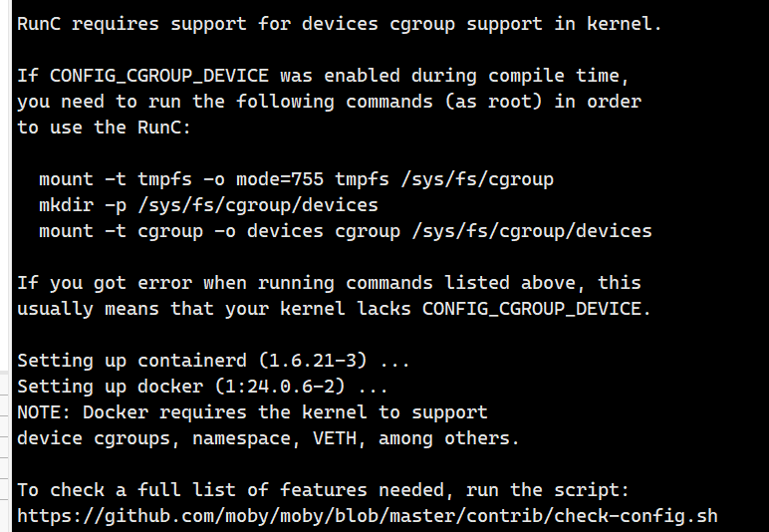Click the '/sys/fs/cgroup' path in the tmpfs mount command

pos(476,179)
